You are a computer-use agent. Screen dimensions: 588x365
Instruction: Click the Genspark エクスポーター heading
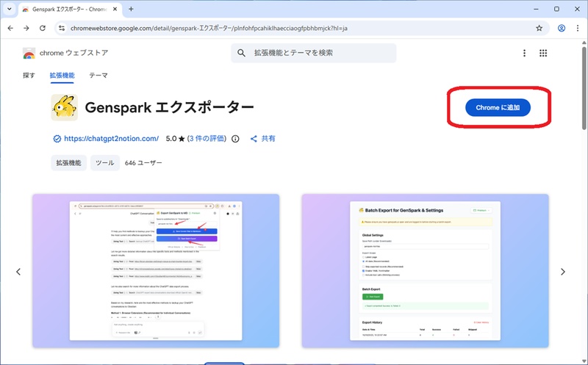pyautogui.click(x=170, y=107)
